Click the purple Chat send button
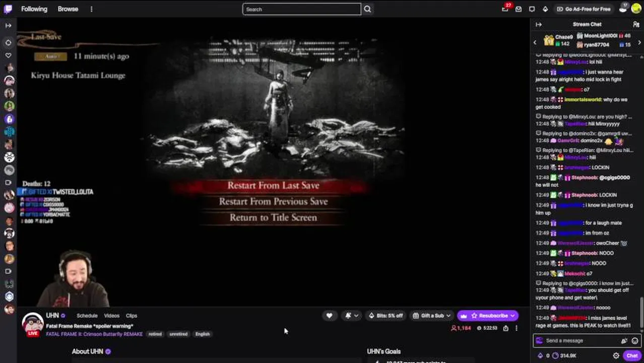 click(632, 355)
